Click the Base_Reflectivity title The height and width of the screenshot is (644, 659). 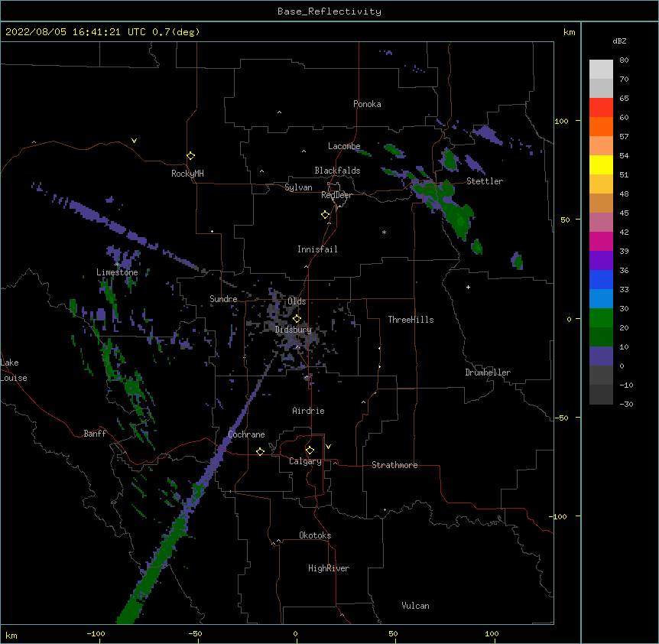pyautogui.click(x=329, y=11)
